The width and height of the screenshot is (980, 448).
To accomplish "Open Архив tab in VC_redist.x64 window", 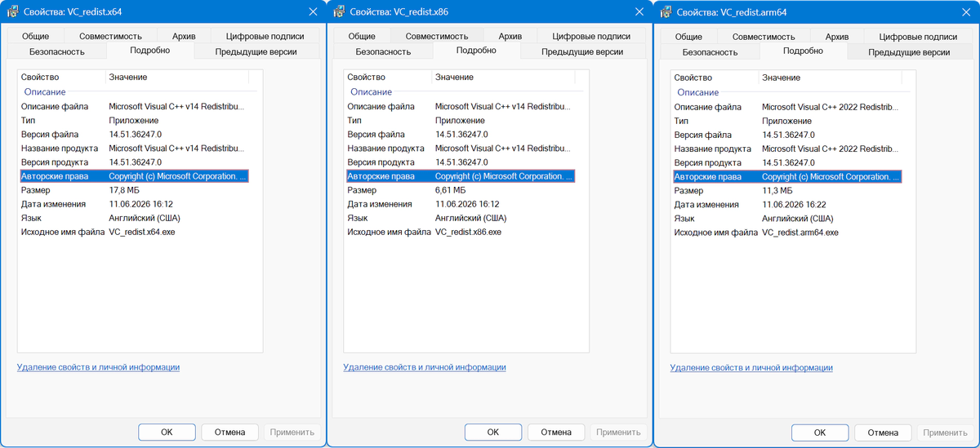I will point(184,36).
